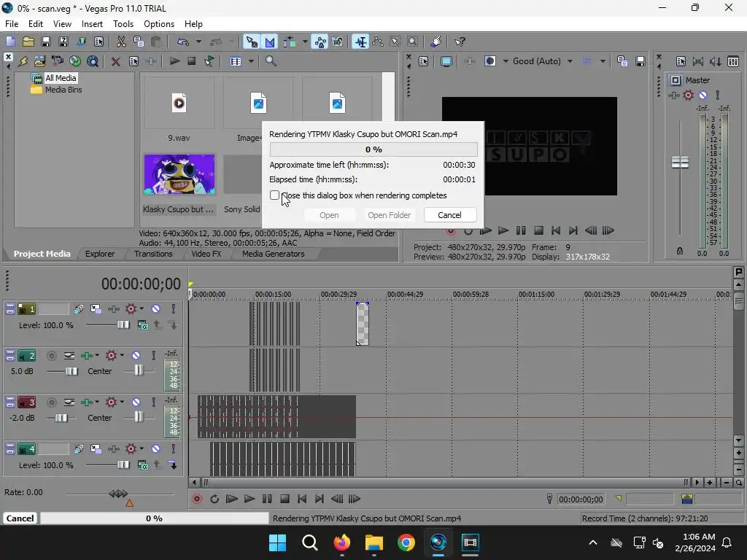This screenshot has height=560, width=747.
Task: Click the New project icon in main toolbar
Action: 10,42
